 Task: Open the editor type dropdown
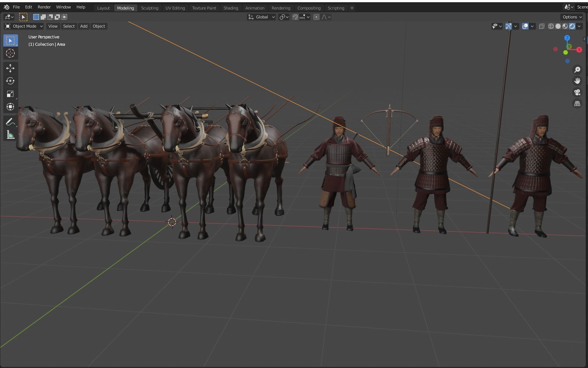9,17
